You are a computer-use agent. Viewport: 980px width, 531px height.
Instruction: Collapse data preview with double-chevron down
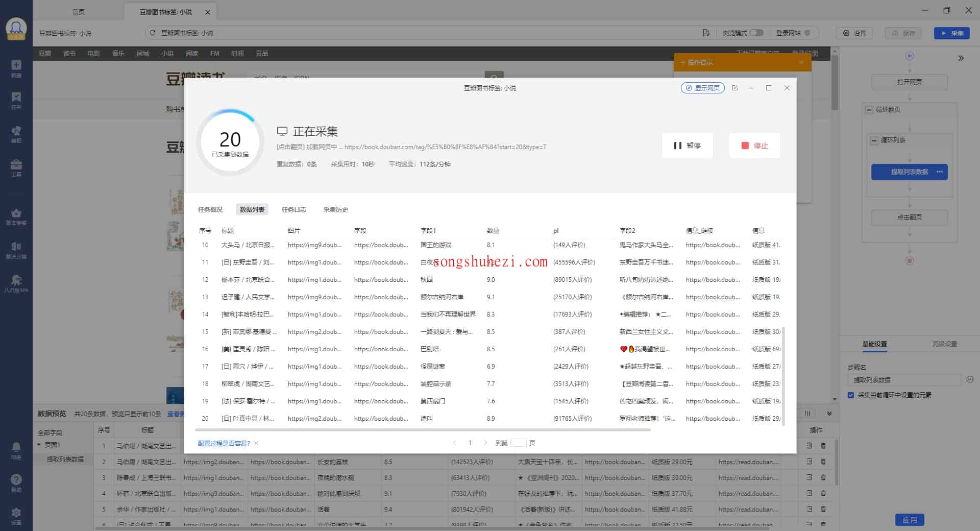click(x=829, y=414)
